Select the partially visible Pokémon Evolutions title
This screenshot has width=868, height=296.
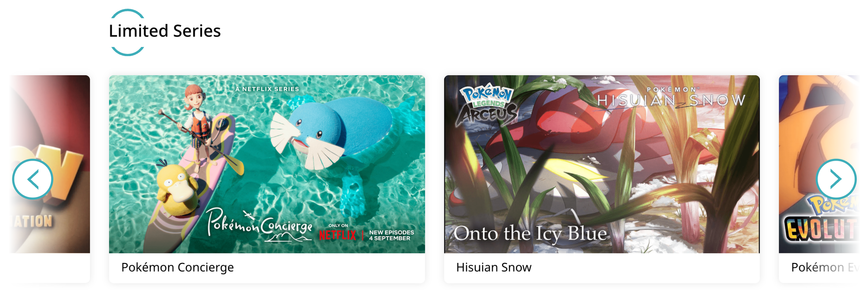pos(824,267)
